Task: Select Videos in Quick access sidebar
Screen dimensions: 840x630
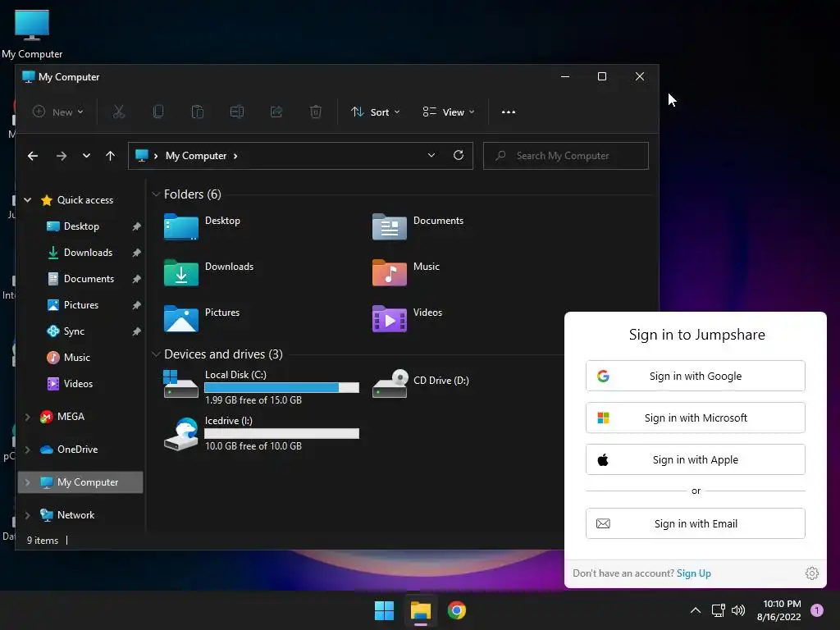Action: (x=78, y=384)
